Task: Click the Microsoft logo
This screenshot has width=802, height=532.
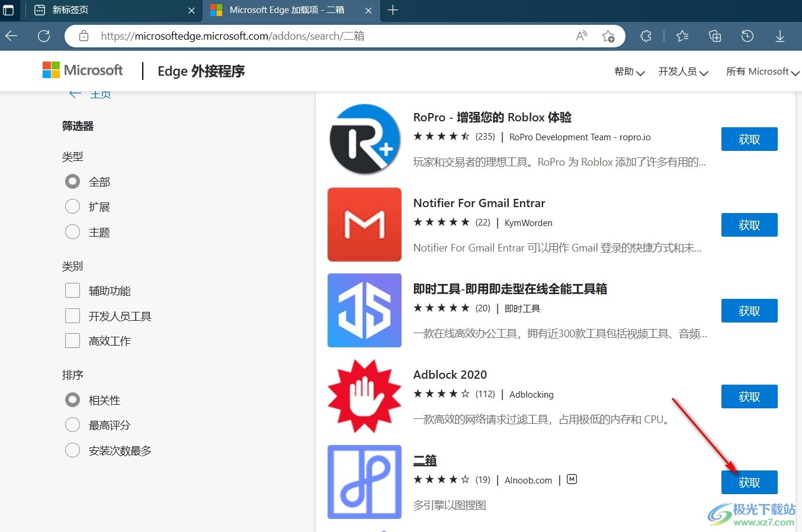Action: coord(82,70)
